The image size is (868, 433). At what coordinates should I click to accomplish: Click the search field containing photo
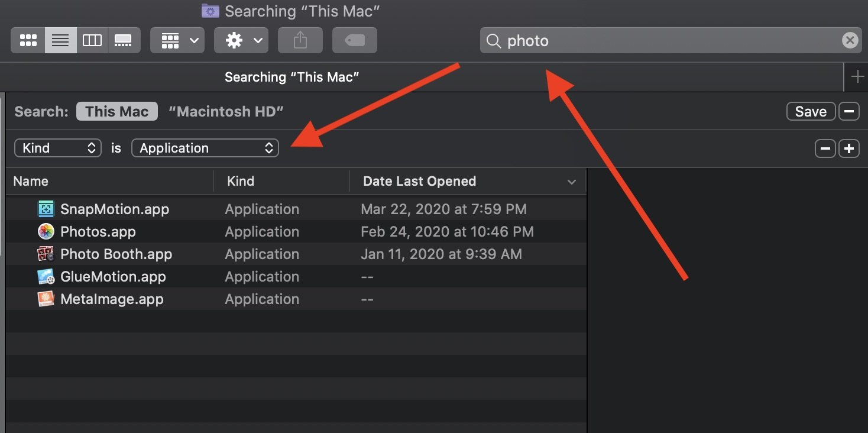tap(671, 41)
